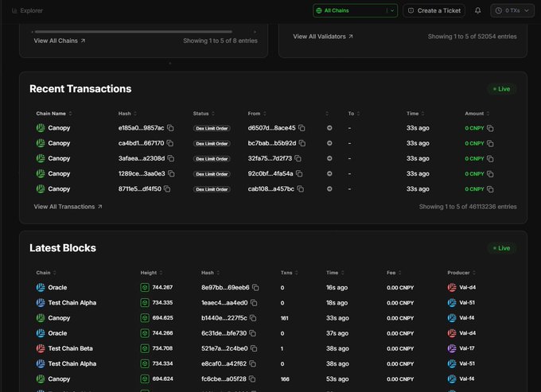Sort blocks by Height column
Image resolution: width=541 pixels, height=392 pixels.
pos(151,273)
